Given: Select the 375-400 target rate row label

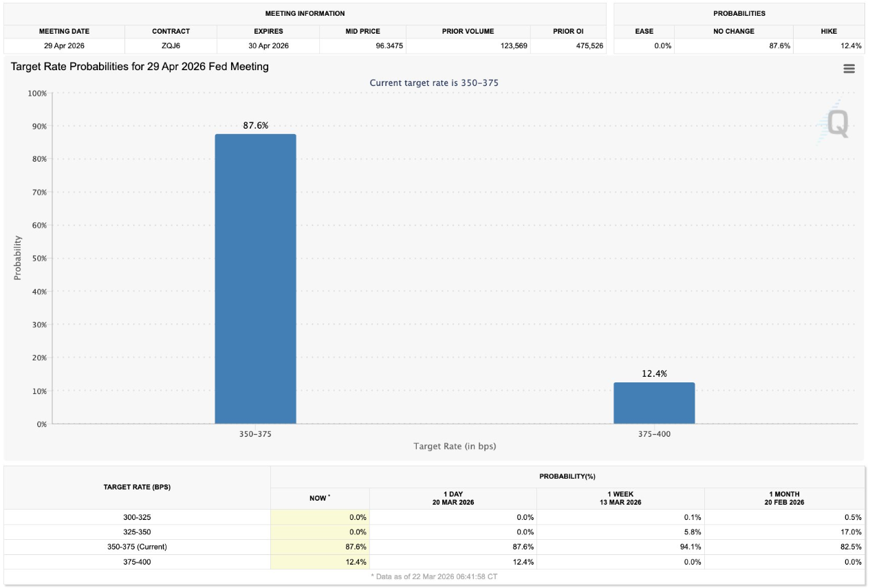Looking at the screenshot, I should point(138,563).
